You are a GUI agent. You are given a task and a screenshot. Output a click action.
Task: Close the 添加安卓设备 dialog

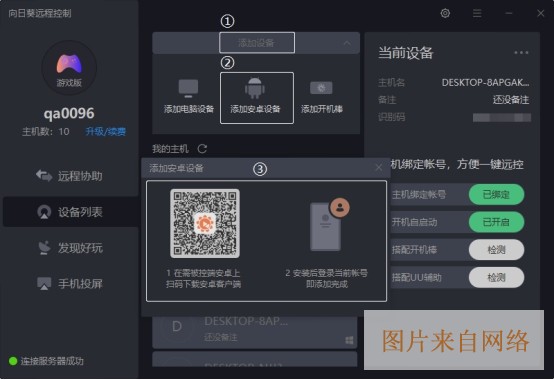click(378, 167)
